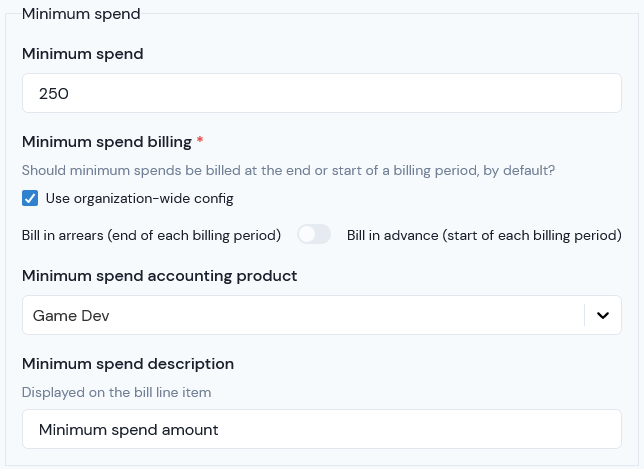Click the 'Use organization-wide config' label
This screenshot has height=469, width=644.
(x=140, y=199)
